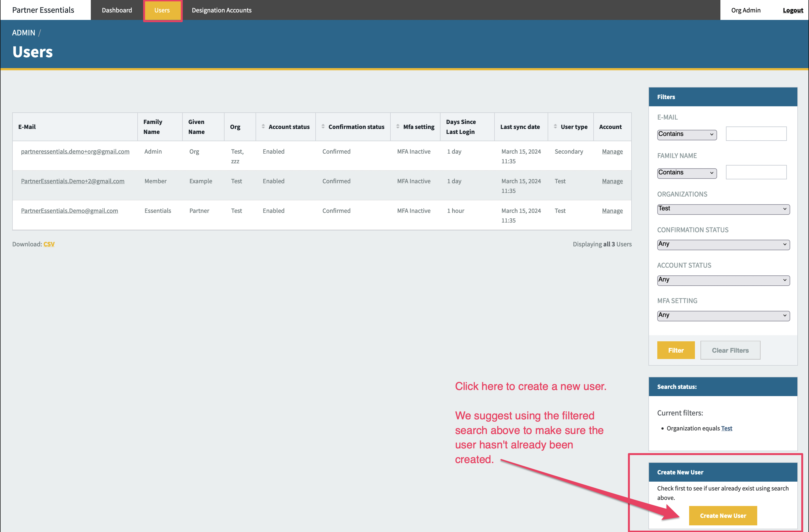Manage account for Essentials Partner user

tap(612, 211)
